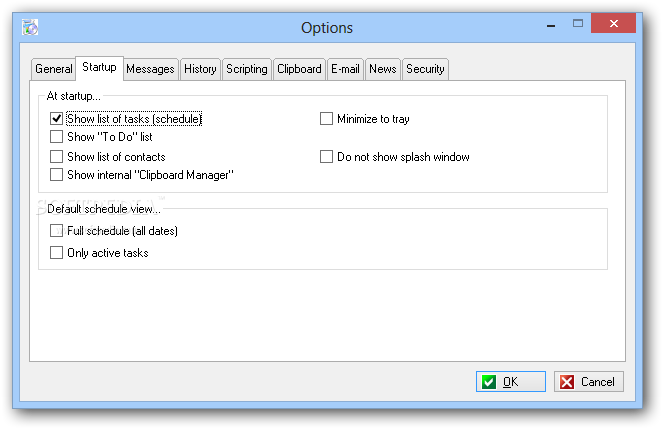
Task: Click the app icon in the title bar
Action: click(30, 28)
